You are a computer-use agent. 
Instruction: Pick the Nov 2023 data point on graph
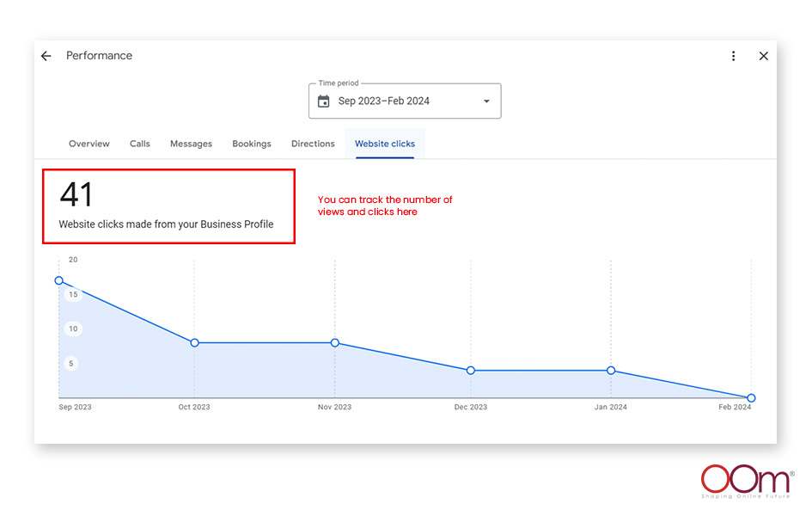[335, 342]
